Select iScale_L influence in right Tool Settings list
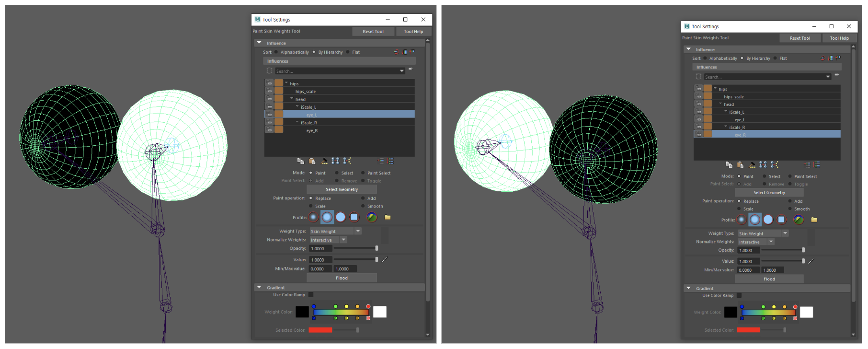868x349 pixels. pyautogui.click(x=736, y=112)
